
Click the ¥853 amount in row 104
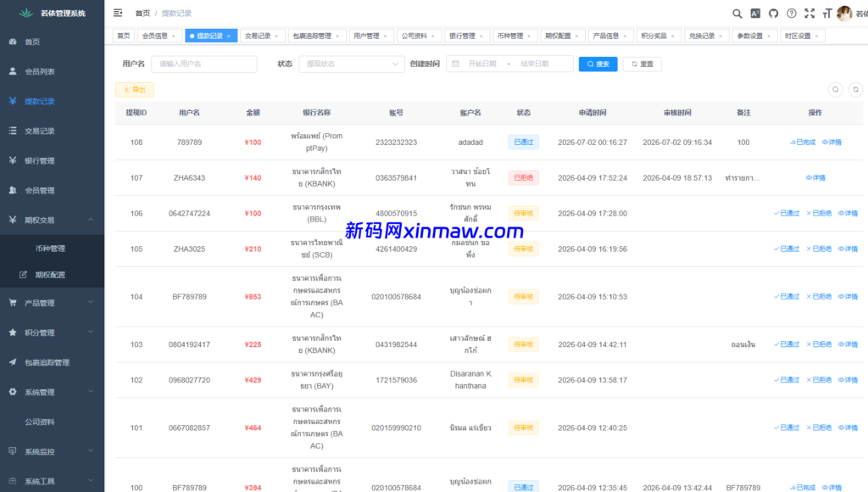click(x=253, y=296)
